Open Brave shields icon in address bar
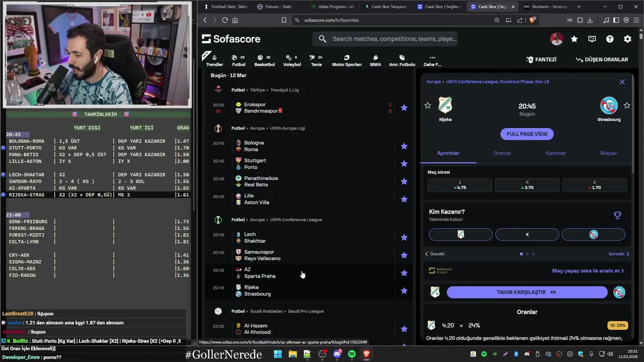Image resolution: width=644 pixels, height=362 pixels. (x=533, y=20)
